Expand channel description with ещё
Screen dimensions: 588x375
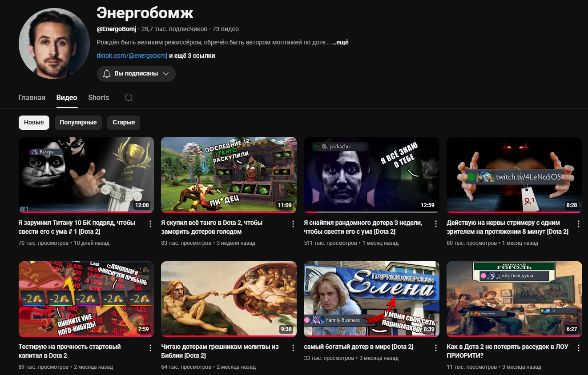(340, 42)
